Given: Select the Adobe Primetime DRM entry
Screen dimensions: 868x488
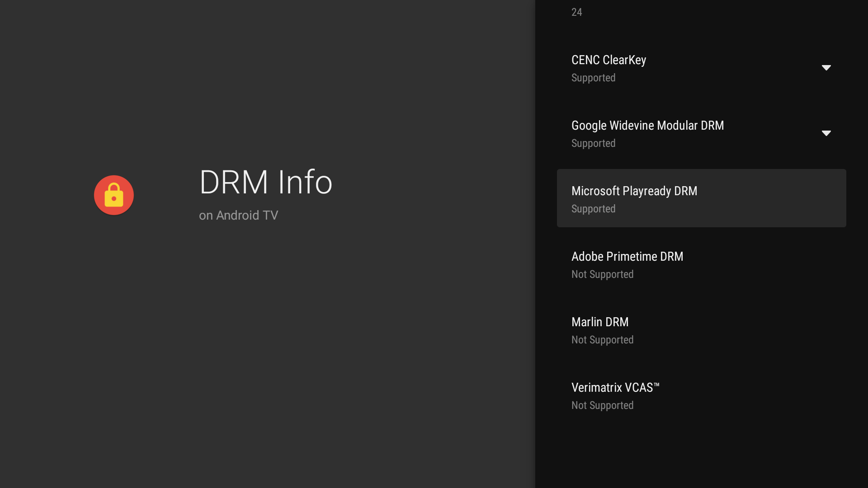Looking at the screenshot, I should point(701,264).
